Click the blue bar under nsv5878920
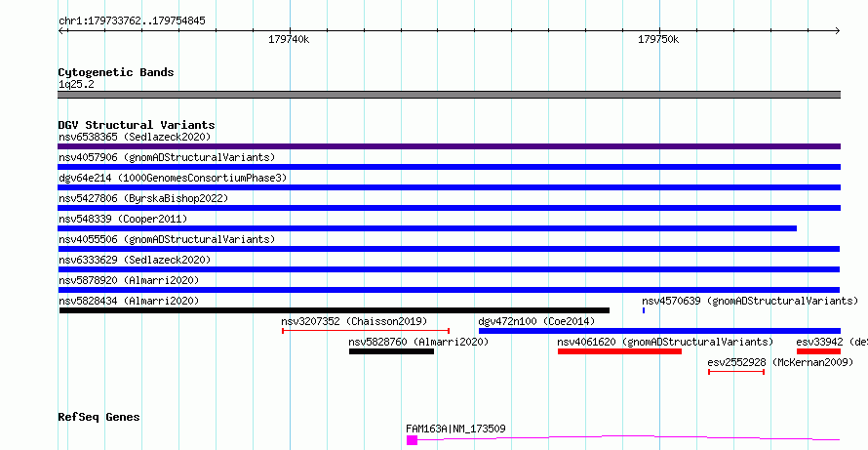Screen dimensions: 868x450 click(449, 290)
